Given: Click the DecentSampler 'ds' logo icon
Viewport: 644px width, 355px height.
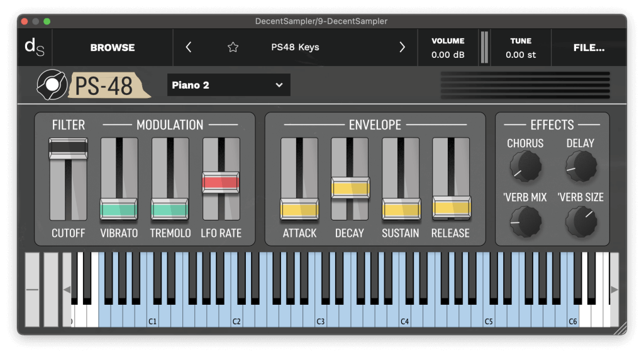Looking at the screenshot, I should click(x=35, y=47).
